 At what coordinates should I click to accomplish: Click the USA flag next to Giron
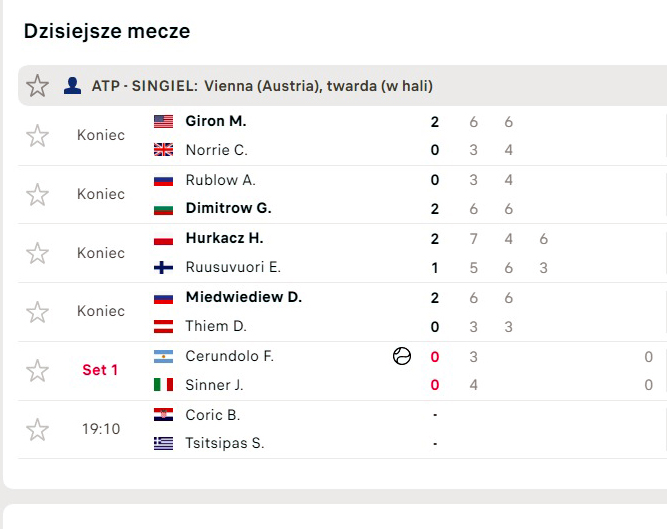pos(163,121)
